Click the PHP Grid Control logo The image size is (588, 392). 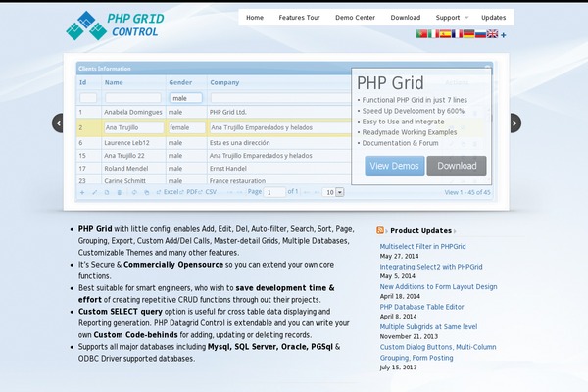115,25
